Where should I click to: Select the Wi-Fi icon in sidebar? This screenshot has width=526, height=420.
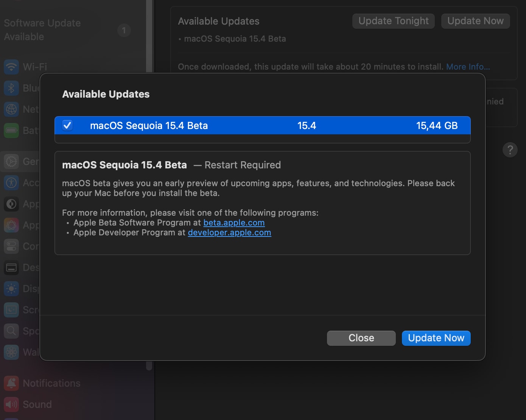tap(11, 67)
